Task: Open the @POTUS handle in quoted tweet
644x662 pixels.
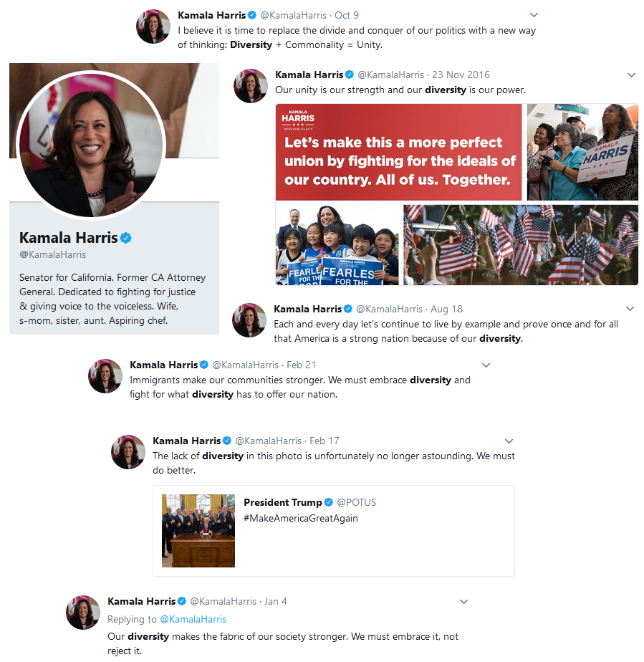Action: [356, 502]
